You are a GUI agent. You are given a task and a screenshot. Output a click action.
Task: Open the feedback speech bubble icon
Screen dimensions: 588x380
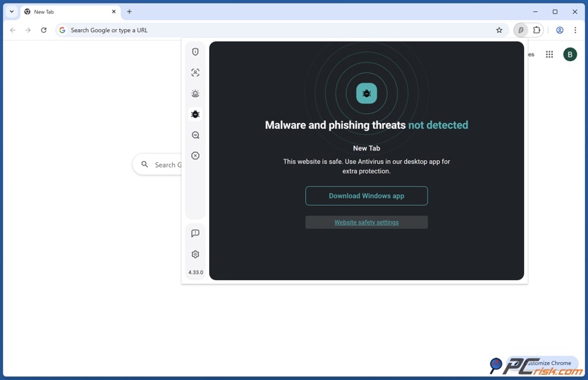195,233
